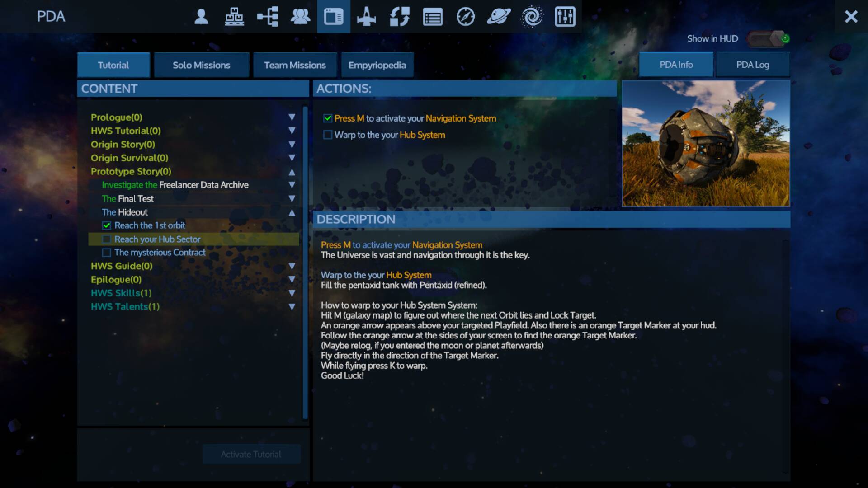Open the compass icon
This screenshot has width=868, height=488.
466,17
